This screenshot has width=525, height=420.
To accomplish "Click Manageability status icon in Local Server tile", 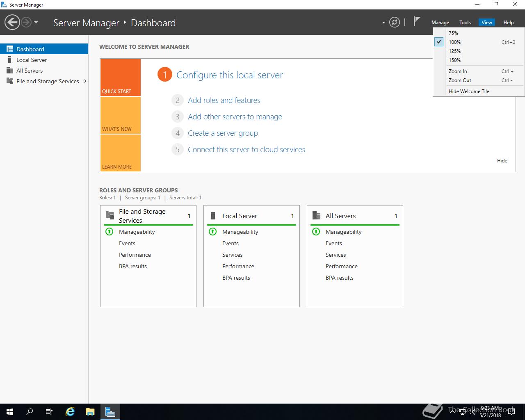I will click(212, 231).
